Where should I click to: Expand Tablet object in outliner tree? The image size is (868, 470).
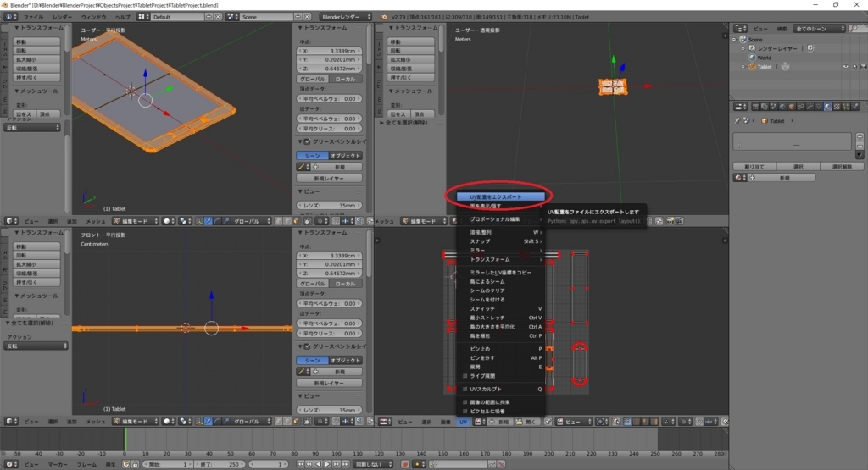point(743,67)
